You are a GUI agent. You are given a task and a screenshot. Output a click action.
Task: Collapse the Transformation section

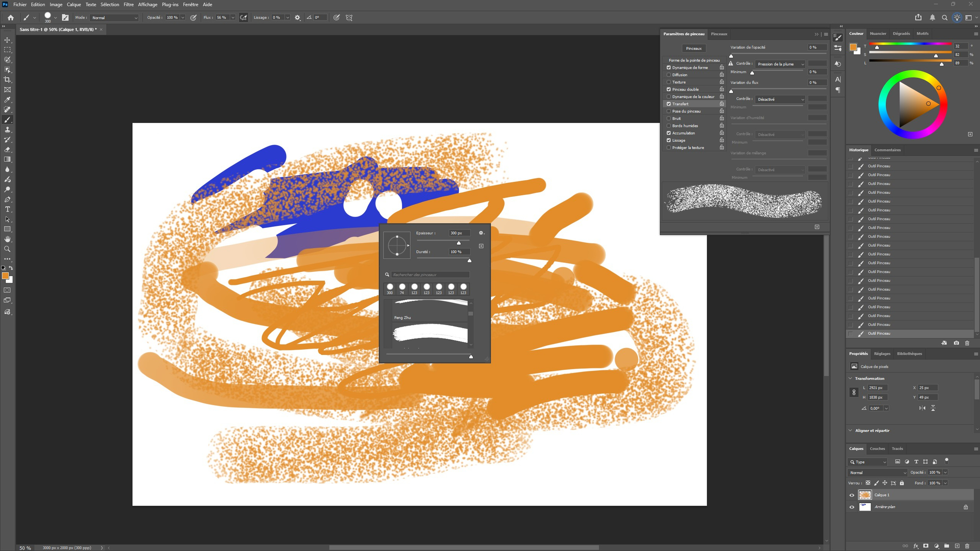click(850, 378)
